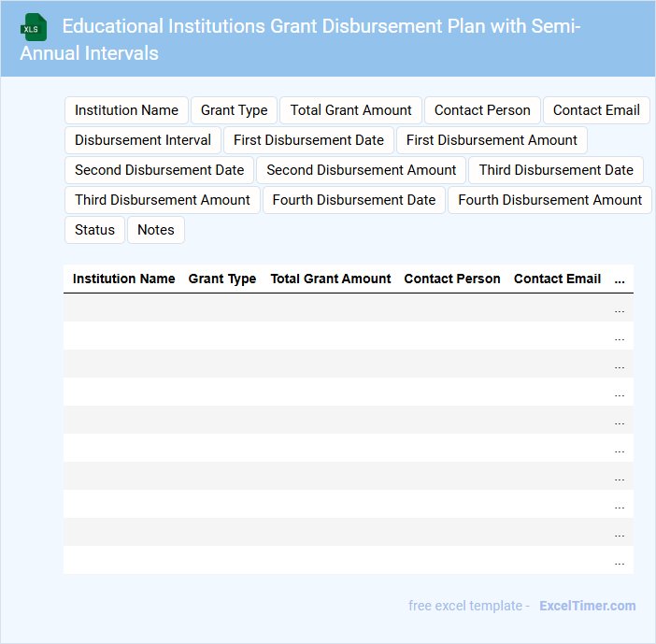Click the Grant Type tag
Image resolution: width=656 pixels, height=644 pixels.
234,110
